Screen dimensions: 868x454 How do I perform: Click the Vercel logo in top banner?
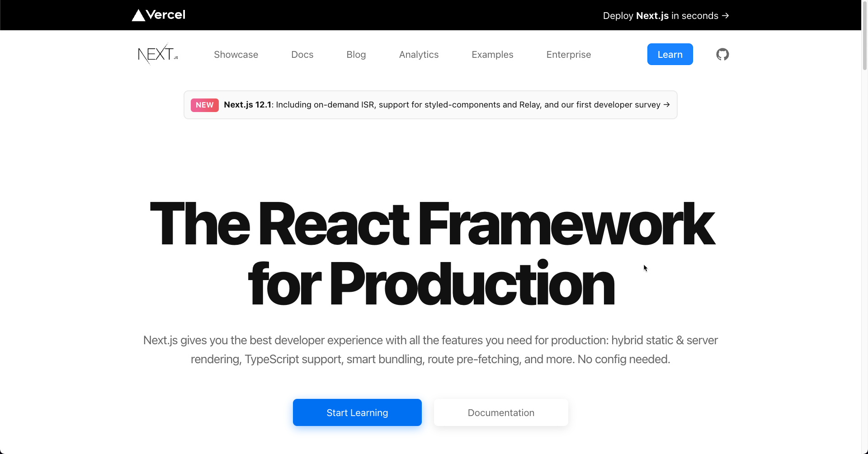pyautogui.click(x=158, y=15)
